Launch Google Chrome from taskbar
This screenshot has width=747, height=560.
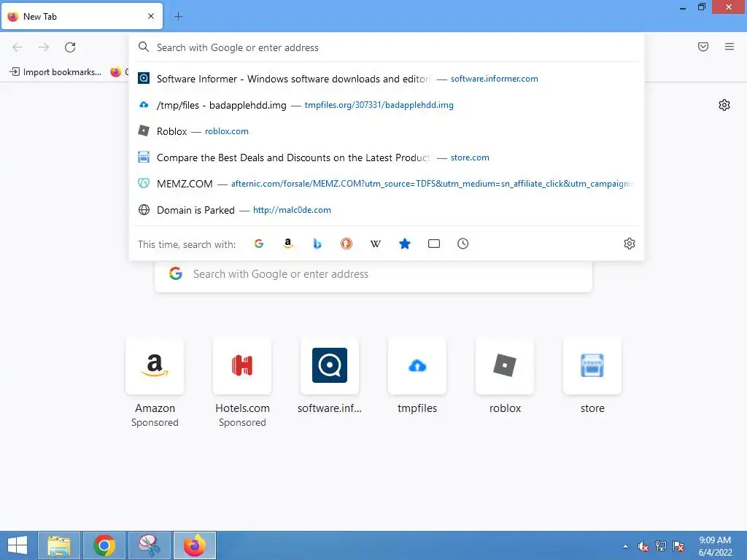(x=104, y=545)
